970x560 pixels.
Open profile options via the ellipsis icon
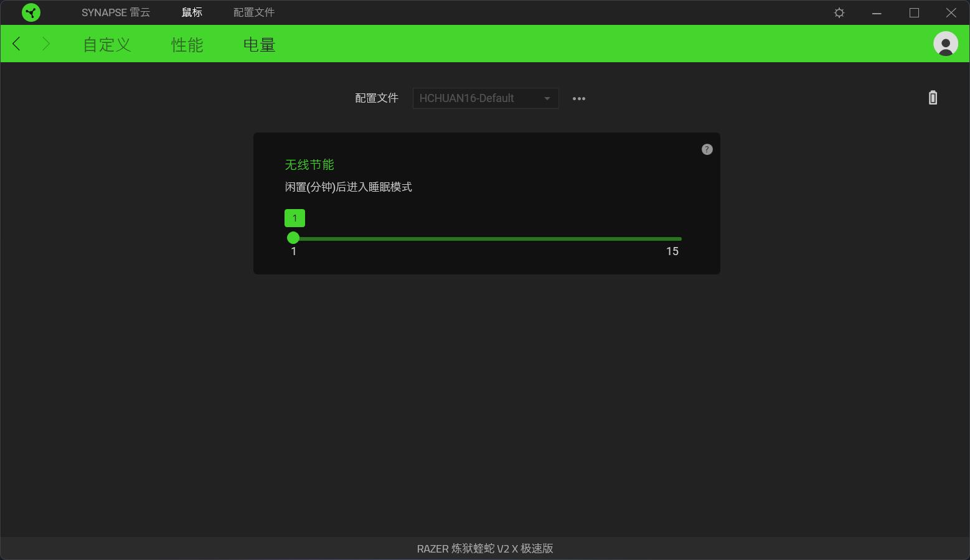[x=578, y=98]
